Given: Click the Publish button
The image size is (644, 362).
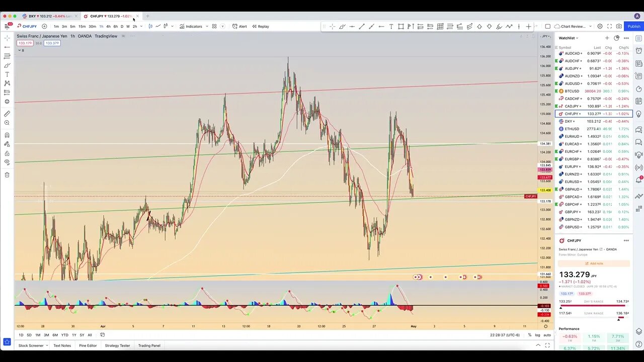Looking at the screenshot, I should (x=634, y=26).
